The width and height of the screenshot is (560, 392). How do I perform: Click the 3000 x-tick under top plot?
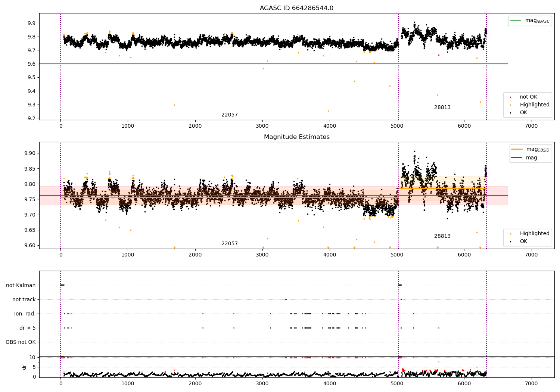[262, 126]
